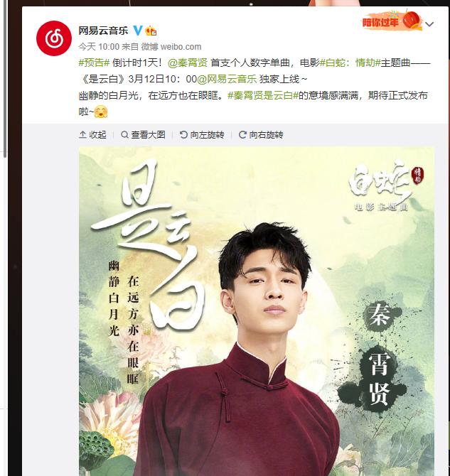The height and width of the screenshot is (476, 450).
Task: Open the #秦霄贤是云白# hashtag topic
Action: point(263,96)
